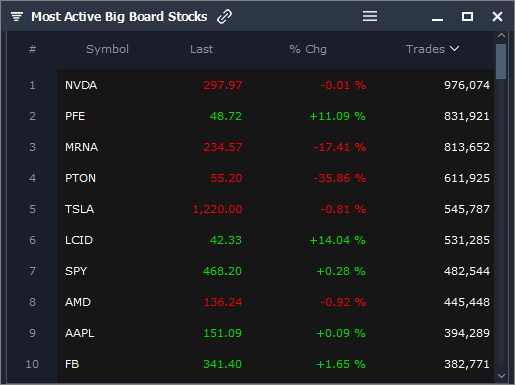Select the FB symbol at rank 10
This screenshot has height=385, width=515.
72,364
